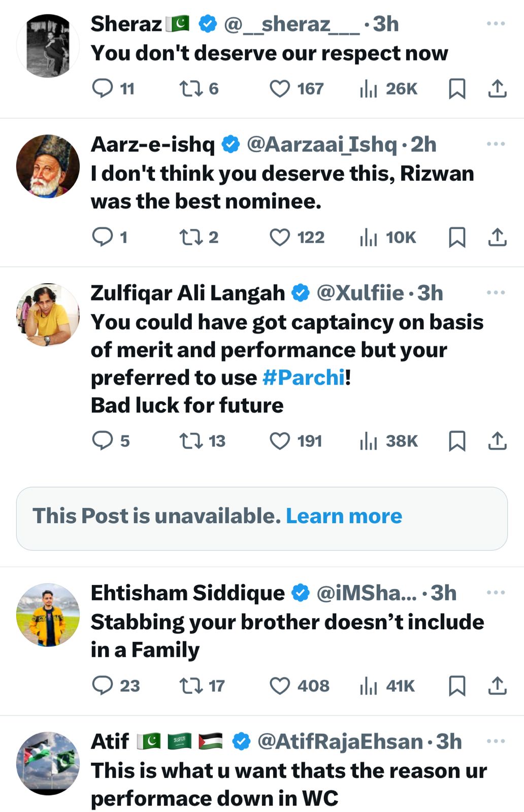Open three-dot menu on Atif's post
Viewport: 524px width, 812px height.
496,741
